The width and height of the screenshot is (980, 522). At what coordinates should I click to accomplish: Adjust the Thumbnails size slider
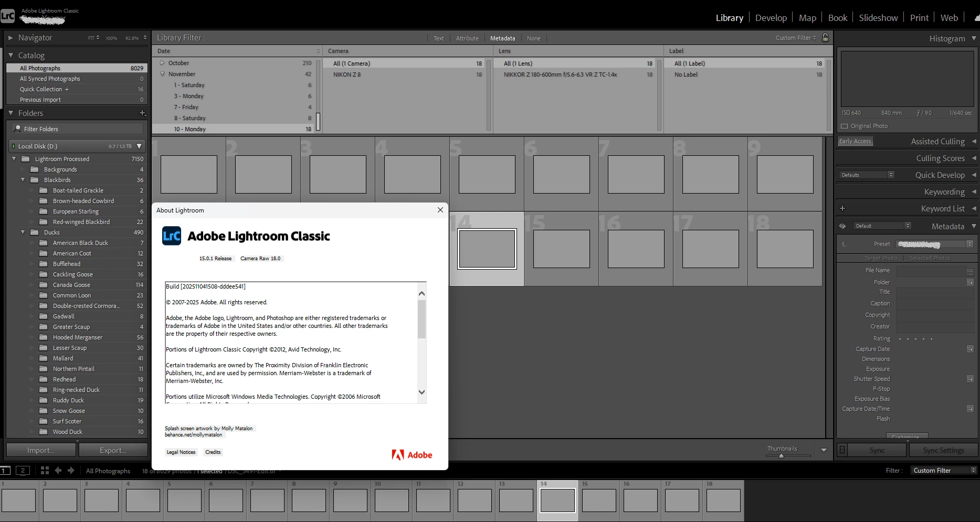tap(781, 456)
